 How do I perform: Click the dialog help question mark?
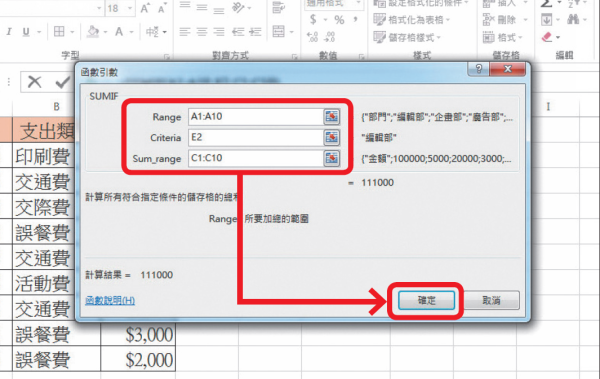[478, 69]
